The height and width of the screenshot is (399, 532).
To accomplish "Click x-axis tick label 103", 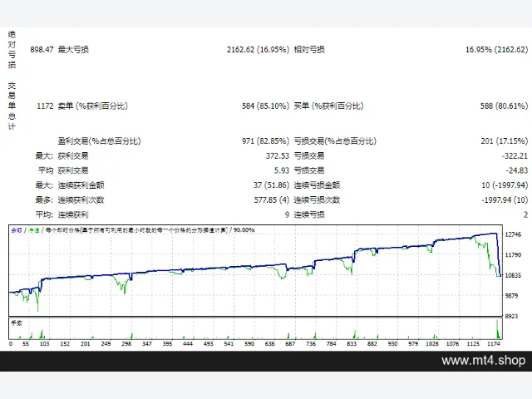I will [44, 344].
